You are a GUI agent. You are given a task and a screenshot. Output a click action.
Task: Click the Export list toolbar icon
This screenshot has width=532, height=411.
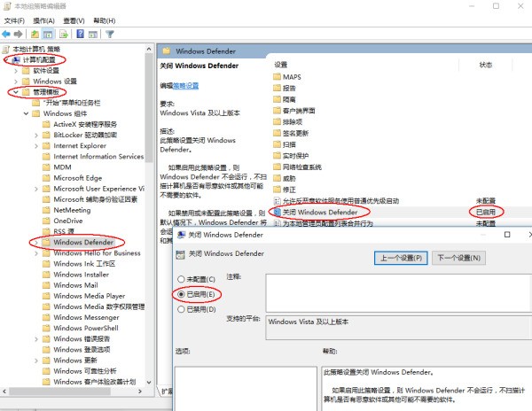click(64, 34)
